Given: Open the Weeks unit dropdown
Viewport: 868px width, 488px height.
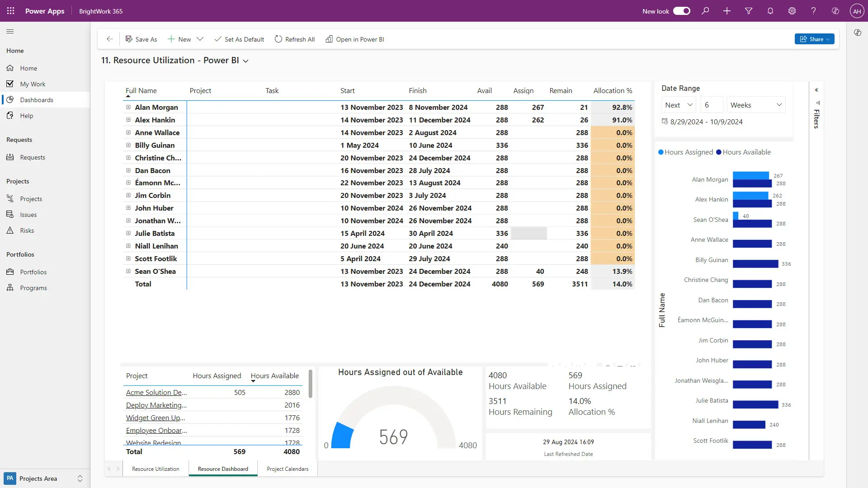Looking at the screenshot, I should (755, 104).
